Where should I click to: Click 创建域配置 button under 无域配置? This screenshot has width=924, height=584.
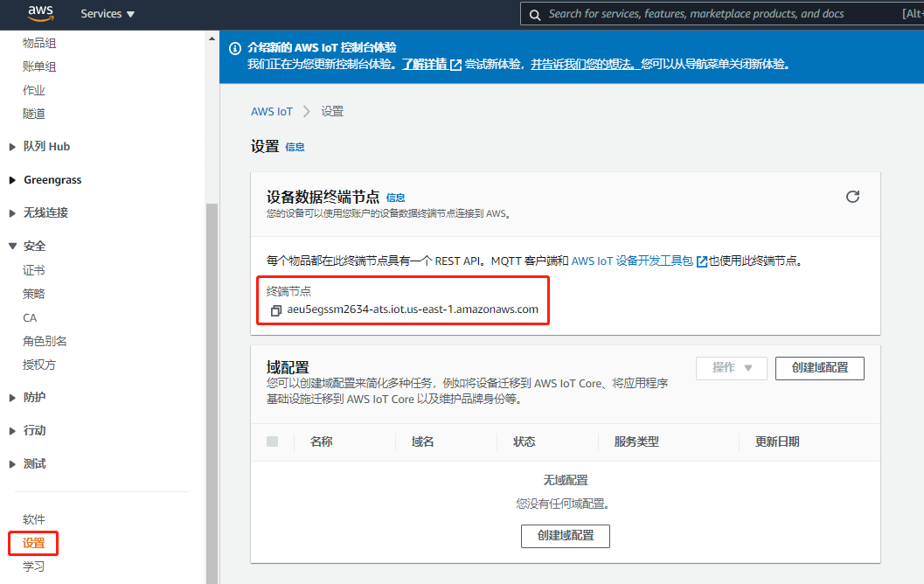tap(565, 536)
